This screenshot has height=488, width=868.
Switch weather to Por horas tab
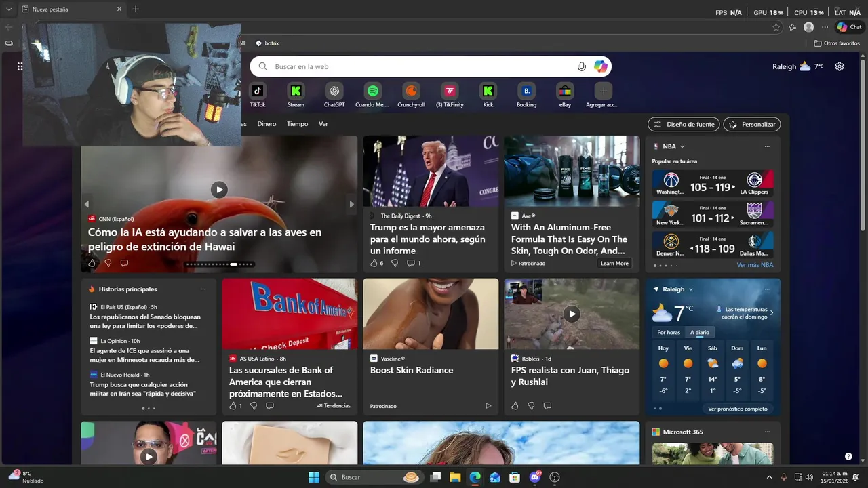click(x=669, y=332)
